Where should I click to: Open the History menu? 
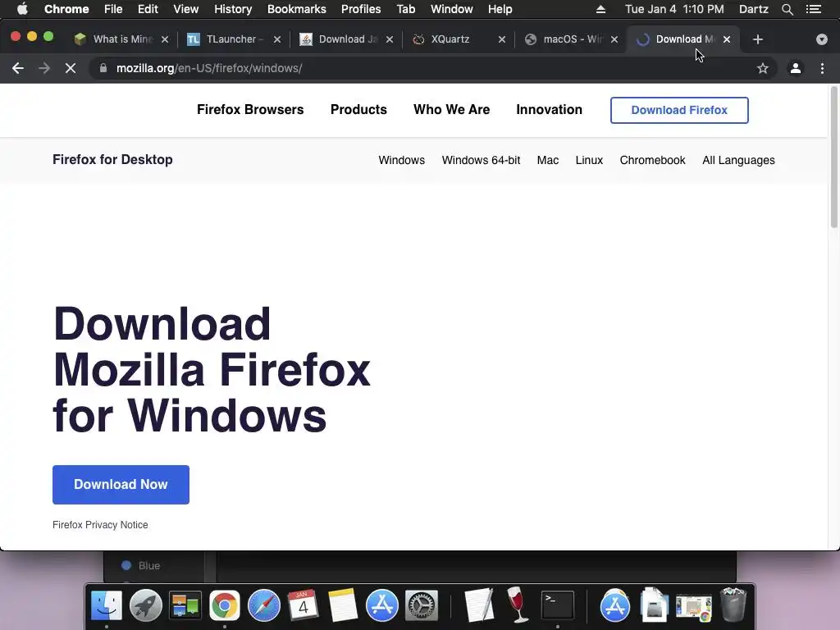pos(233,9)
